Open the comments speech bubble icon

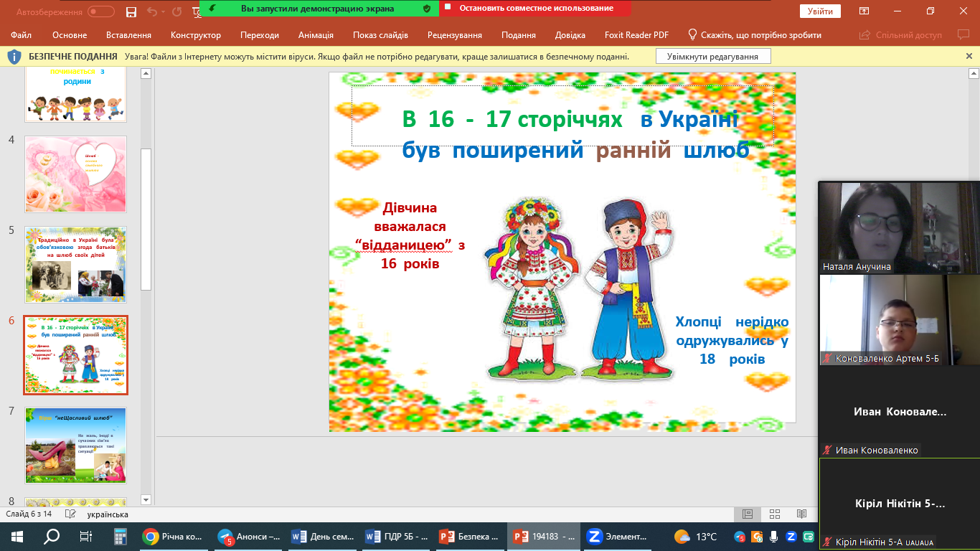click(963, 35)
